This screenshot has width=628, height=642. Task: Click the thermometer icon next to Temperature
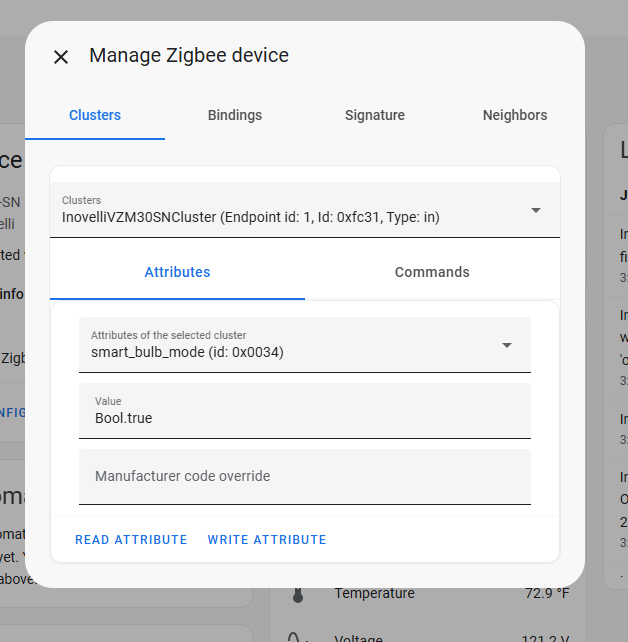[x=298, y=595]
